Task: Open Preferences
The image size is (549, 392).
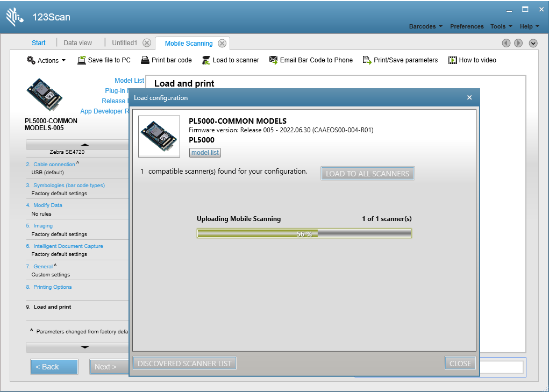Action: pyautogui.click(x=467, y=26)
